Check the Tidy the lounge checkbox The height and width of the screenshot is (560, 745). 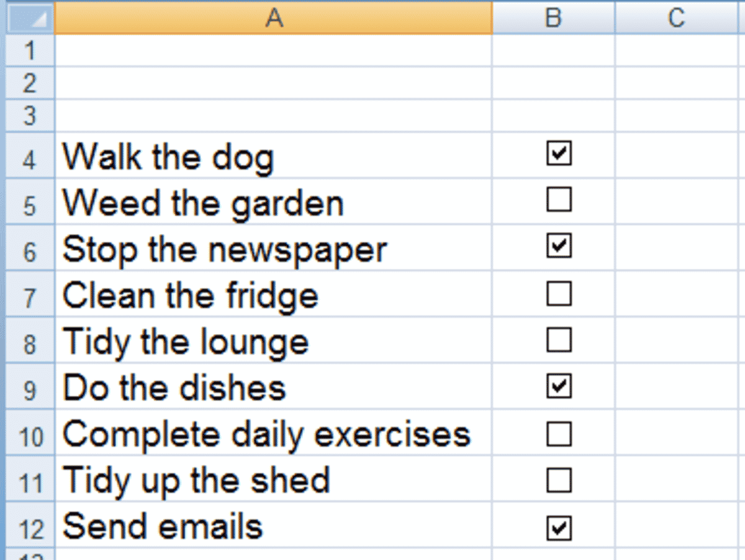(558, 340)
